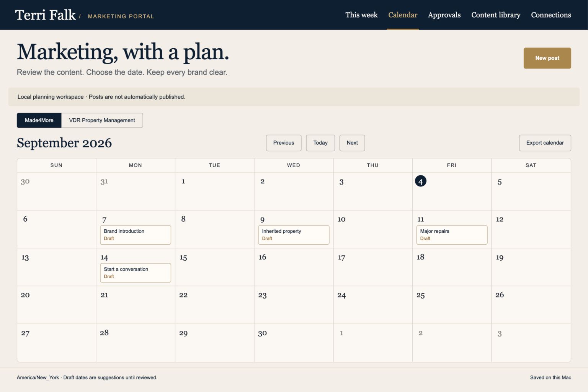Click the "Saved on this Mac" status
The image size is (588, 392).
pyautogui.click(x=550, y=377)
